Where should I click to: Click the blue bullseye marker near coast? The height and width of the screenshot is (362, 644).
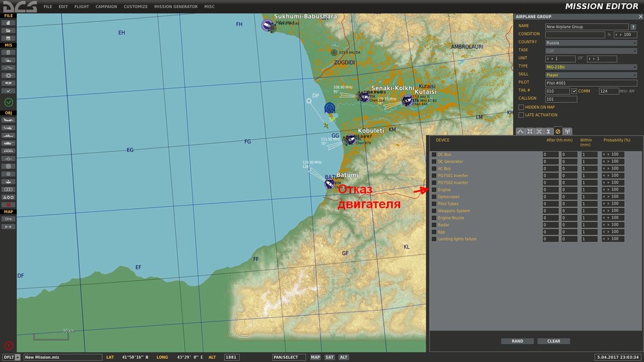pos(329,108)
